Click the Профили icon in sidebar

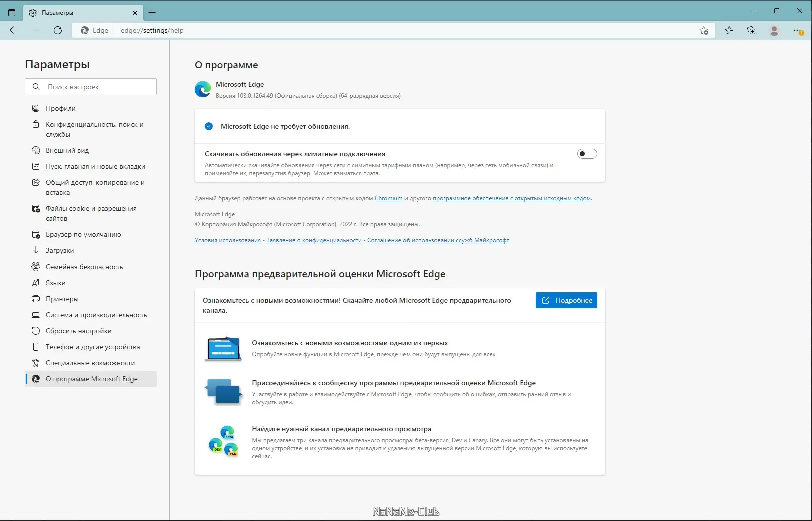tap(36, 108)
